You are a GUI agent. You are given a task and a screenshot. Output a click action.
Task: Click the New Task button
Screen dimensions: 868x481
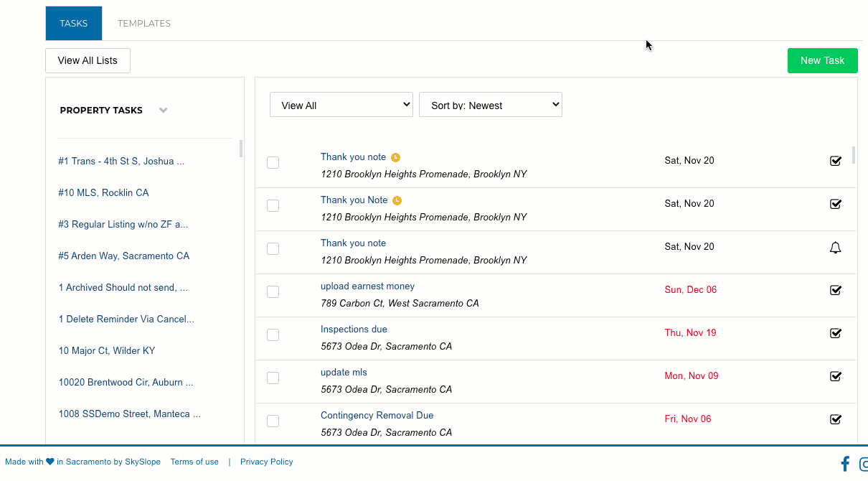pyautogui.click(x=823, y=60)
